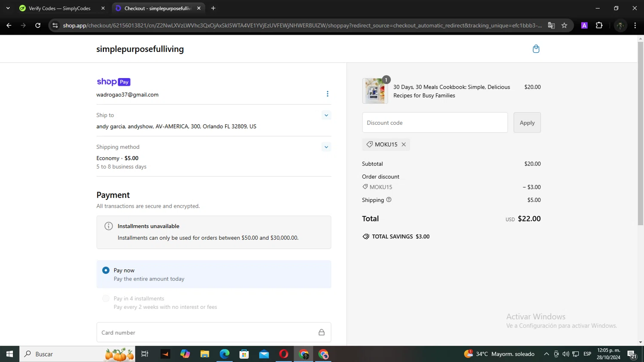Click the email wadrogao37@gmail.com

point(128,95)
